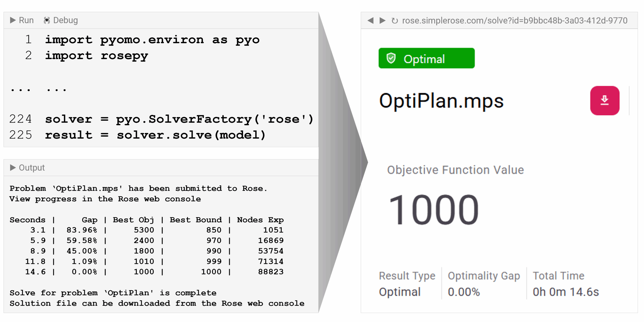Click line 224 SolverFactory('rose') code
Screen dimensions: 644x322
(x=179, y=119)
